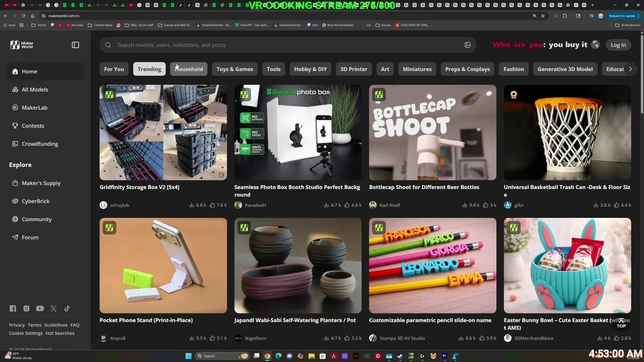This screenshot has height=362, width=644.
Task: Open Customizable pencil slide-on name thumbnail
Action: coord(433,265)
